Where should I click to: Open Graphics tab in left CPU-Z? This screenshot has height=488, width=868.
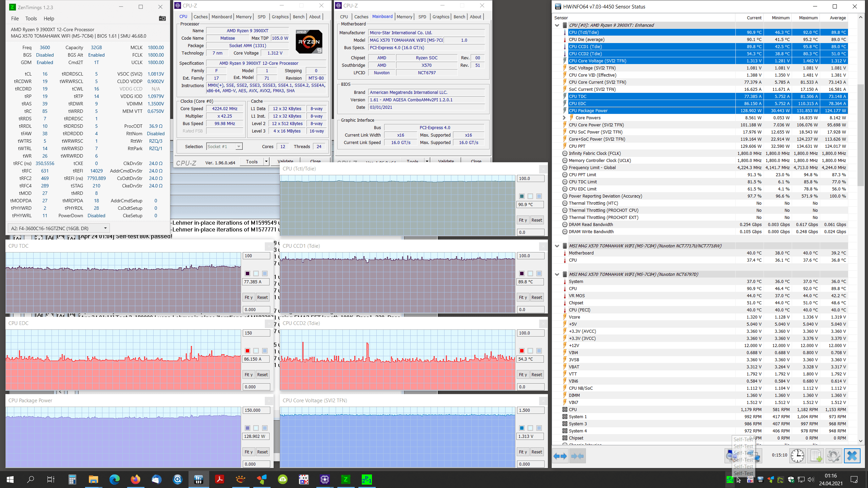(280, 17)
